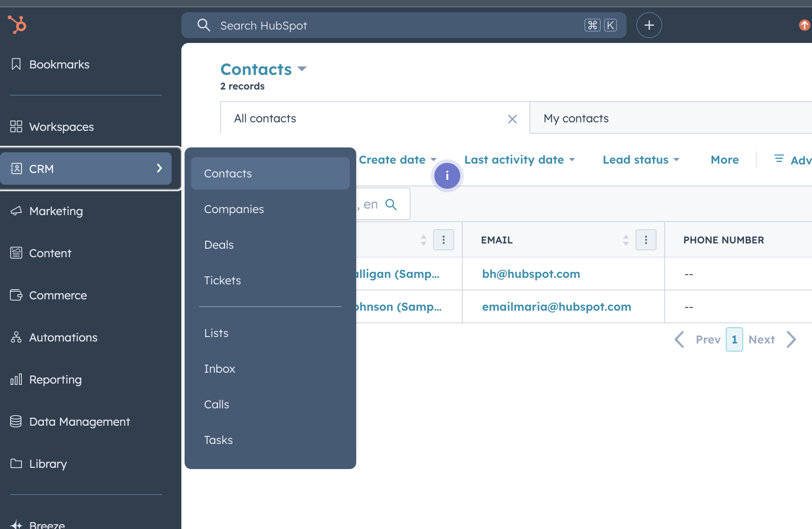Close the All contacts tab
Screen dimensions: 812x529
click(x=512, y=119)
